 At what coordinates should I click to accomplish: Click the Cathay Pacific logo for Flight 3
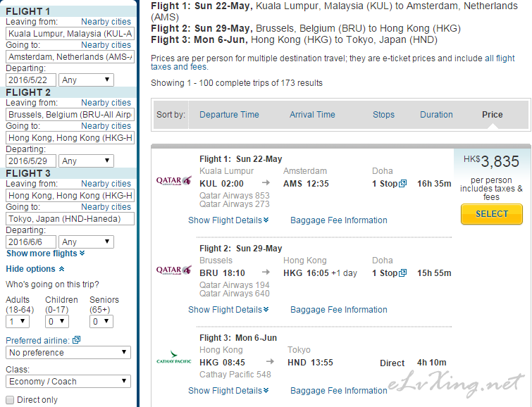point(174,357)
